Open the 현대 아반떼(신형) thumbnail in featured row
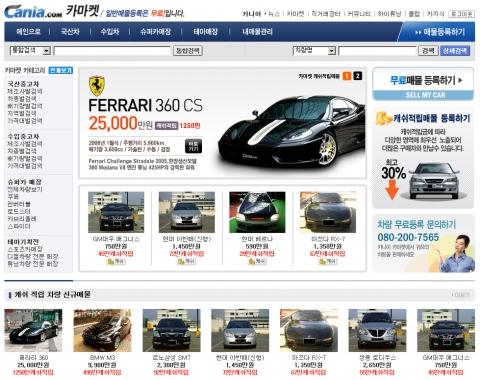Image resolution: width=480 pixels, height=380 pixels. tap(187, 212)
